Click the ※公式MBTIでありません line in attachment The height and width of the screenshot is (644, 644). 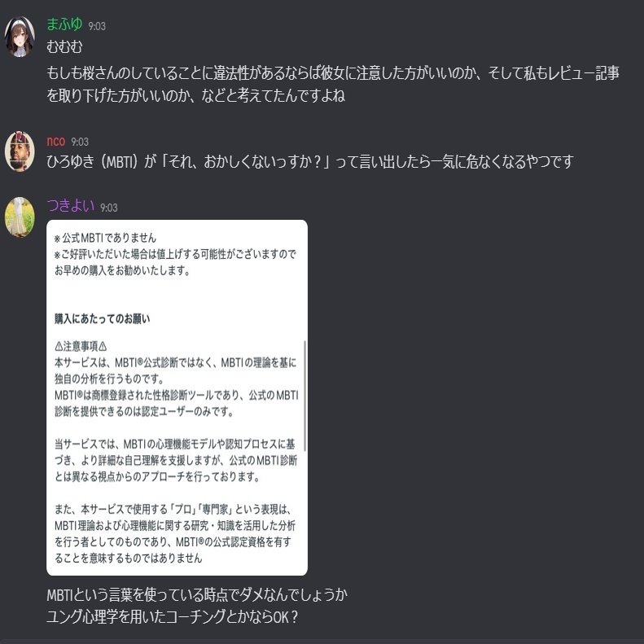pos(105,238)
